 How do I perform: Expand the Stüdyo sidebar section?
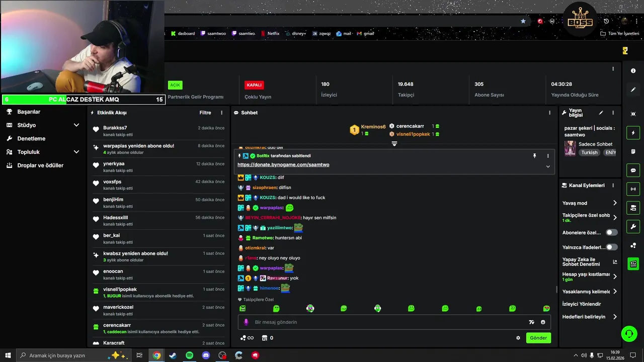(x=76, y=125)
